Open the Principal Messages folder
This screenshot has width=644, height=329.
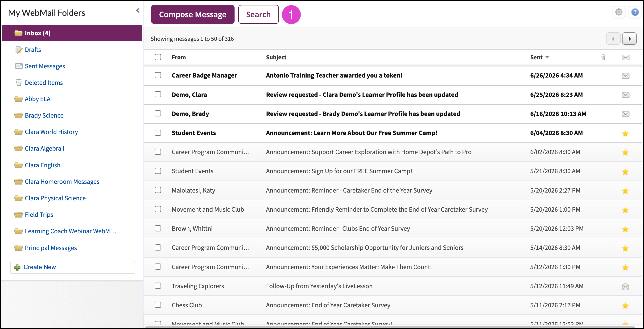51,248
